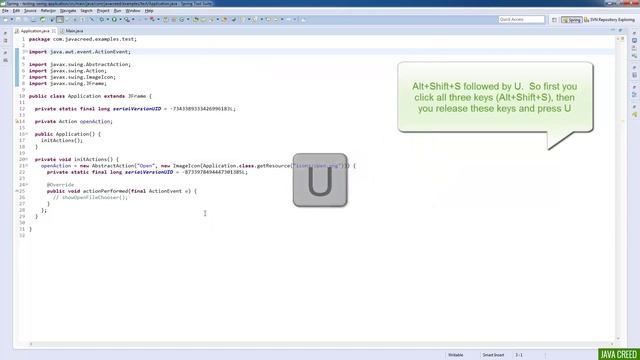Click the editor horizontal scrollbar
640x360 pixels.
tap(320, 344)
